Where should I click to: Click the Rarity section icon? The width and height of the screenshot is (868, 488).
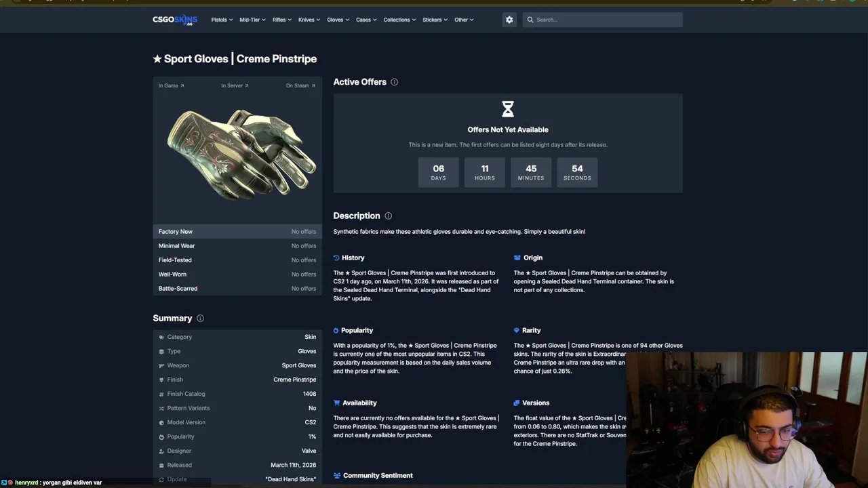(517, 330)
